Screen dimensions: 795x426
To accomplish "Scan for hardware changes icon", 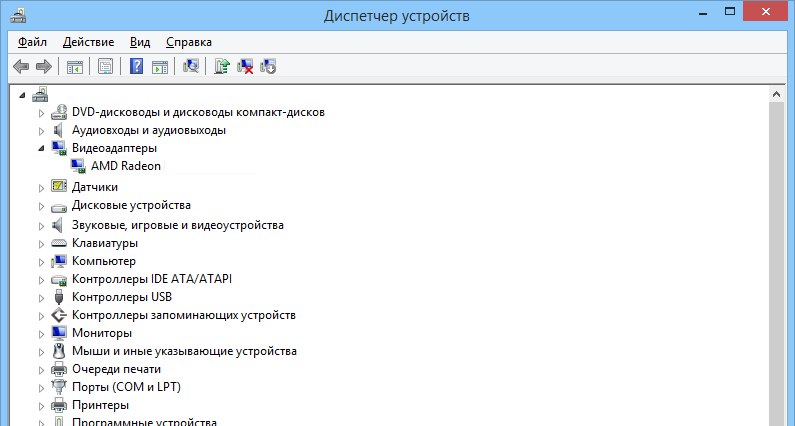I will [191, 66].
